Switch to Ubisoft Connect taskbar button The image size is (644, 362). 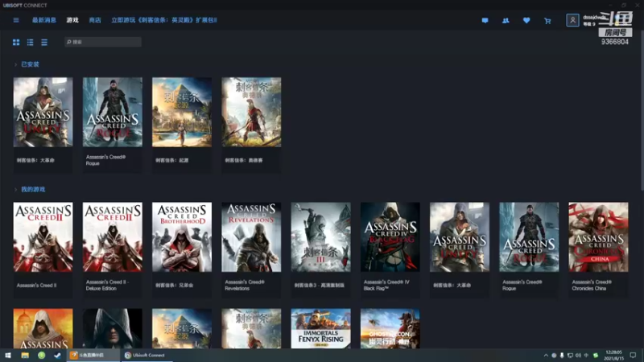(x=147, y=356)
